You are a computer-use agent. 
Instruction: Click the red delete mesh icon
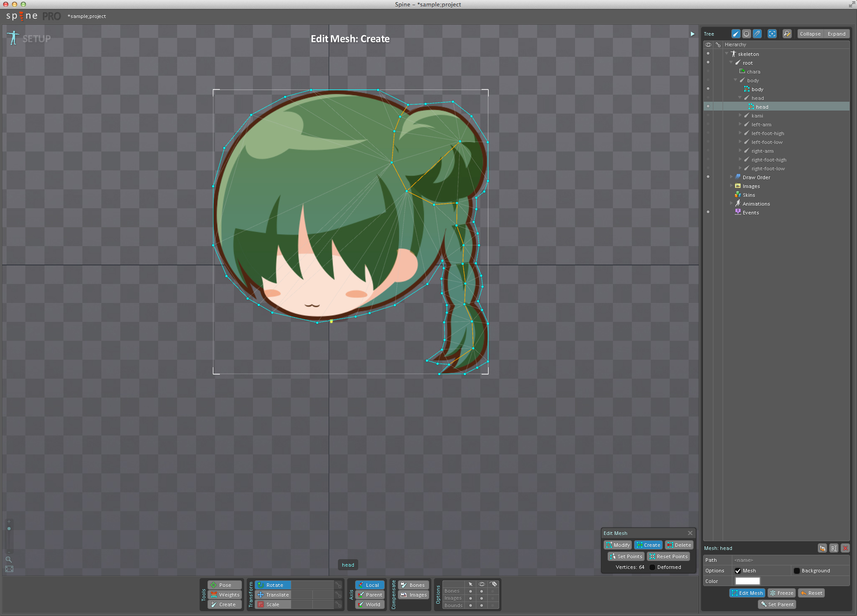[x=845, y=548]
